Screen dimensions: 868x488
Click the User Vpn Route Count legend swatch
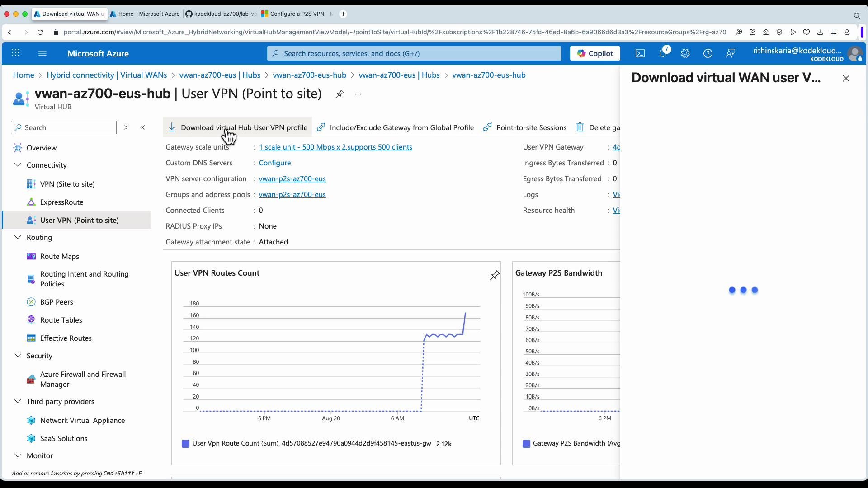click(x=185, y=444)
